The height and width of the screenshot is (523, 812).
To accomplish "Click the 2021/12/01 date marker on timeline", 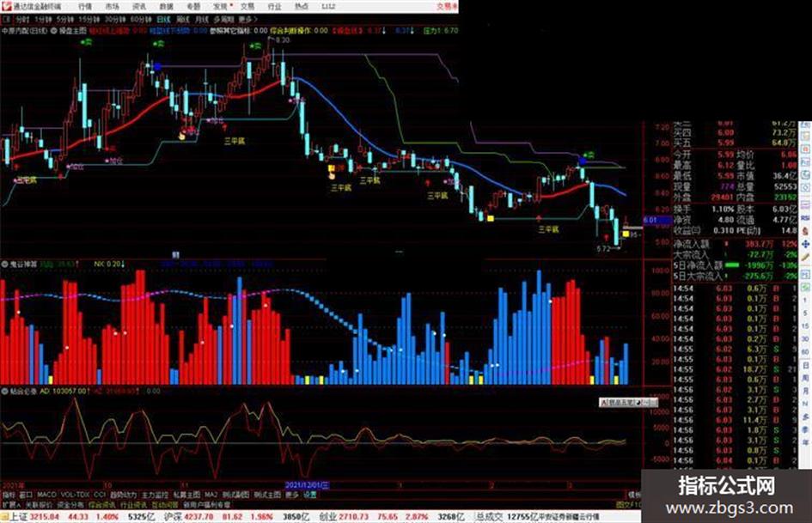I will [x=307, y=486].
